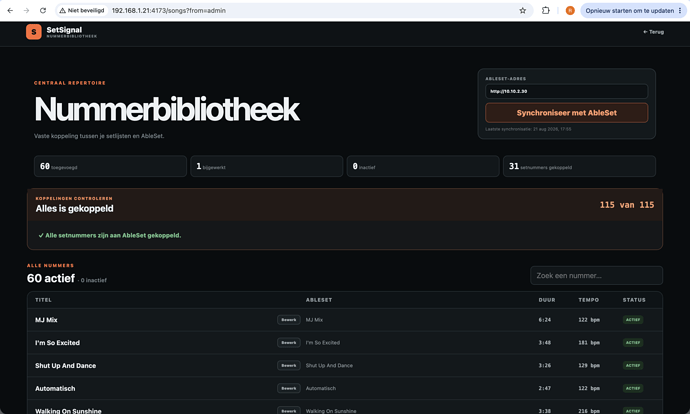Click the address bar URL
Viewport: 690px width, 414px height.
click(x=169, y=11)
